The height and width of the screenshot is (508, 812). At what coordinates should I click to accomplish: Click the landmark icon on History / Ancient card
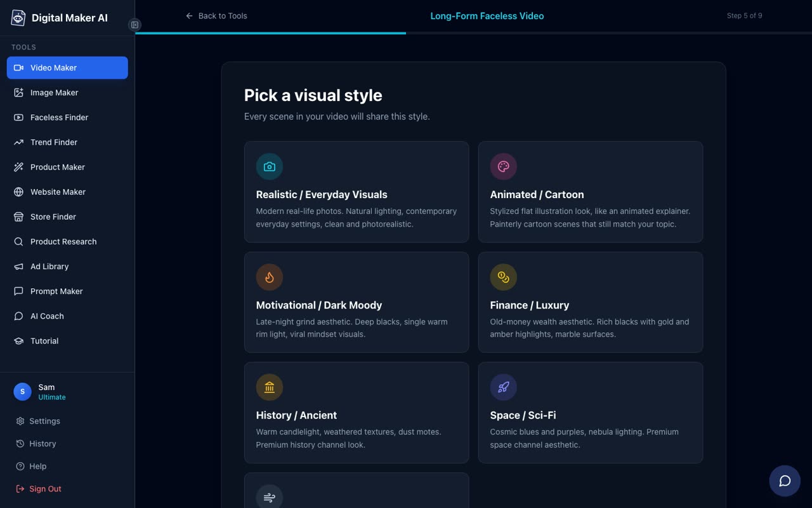[270, 387]
